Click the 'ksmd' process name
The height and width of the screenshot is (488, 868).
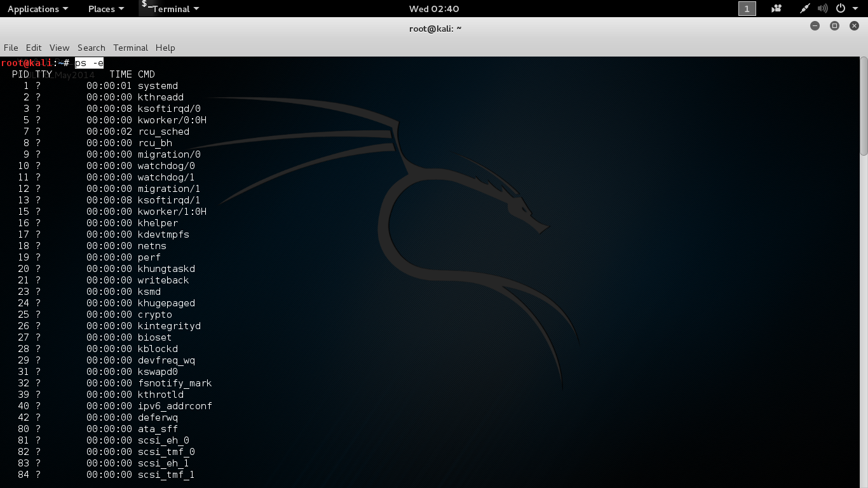tap(149, 292)
